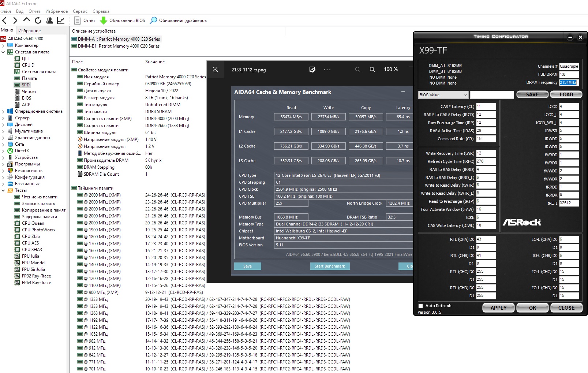The width and height of the screenshot is (588, 373).
Task: Open the Сервис menu
Action: click(80, 11)
